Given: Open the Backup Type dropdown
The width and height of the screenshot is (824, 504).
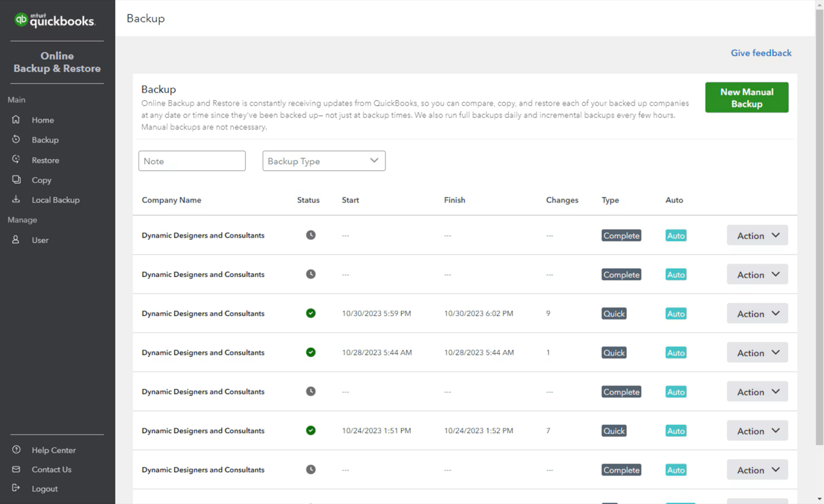Looking at the screenshot, I should tap(323, 161).
